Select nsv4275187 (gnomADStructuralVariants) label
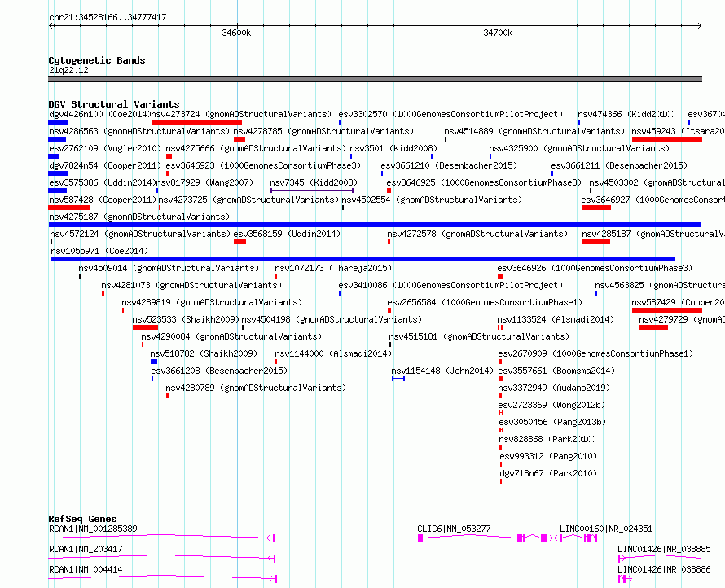Screen dimensions: 725x588 [x=139, y=217]
